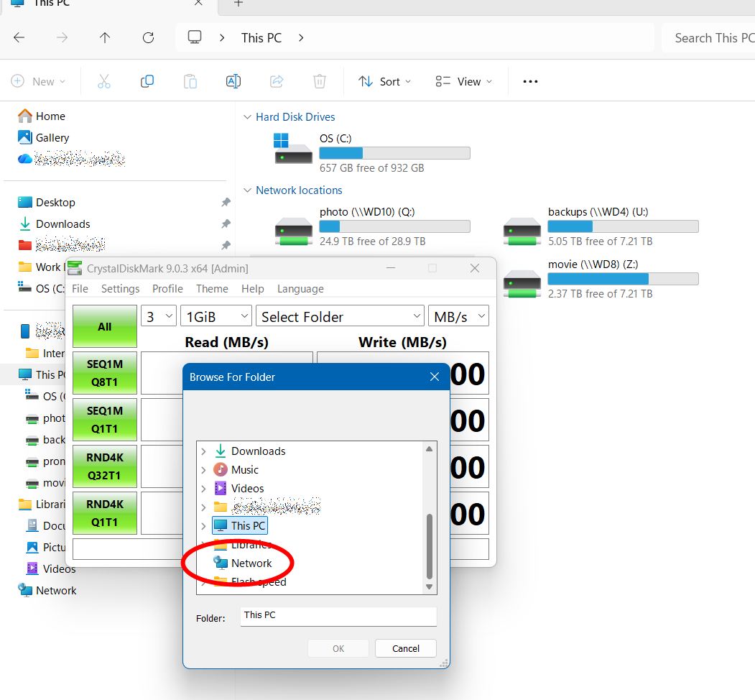Screen dimensions: 755x700
Task: Click the Copy icon in Explorer toolbar
Action: point(147,81)
